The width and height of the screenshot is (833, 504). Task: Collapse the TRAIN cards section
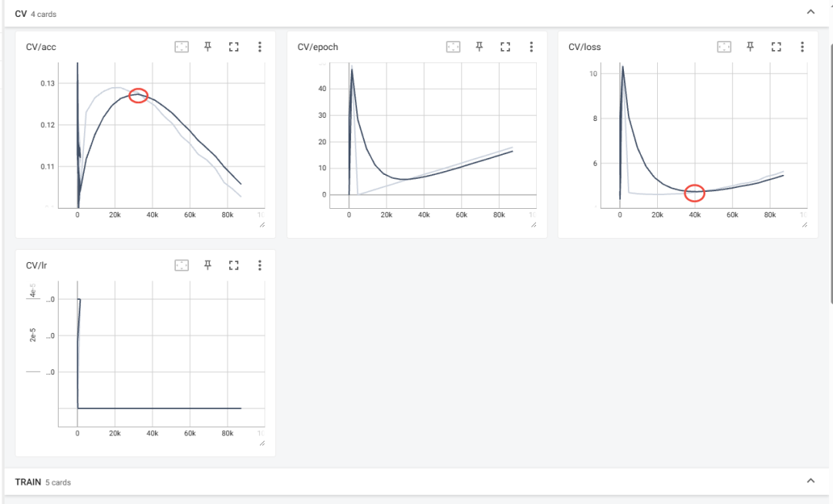tap(810, 481)
